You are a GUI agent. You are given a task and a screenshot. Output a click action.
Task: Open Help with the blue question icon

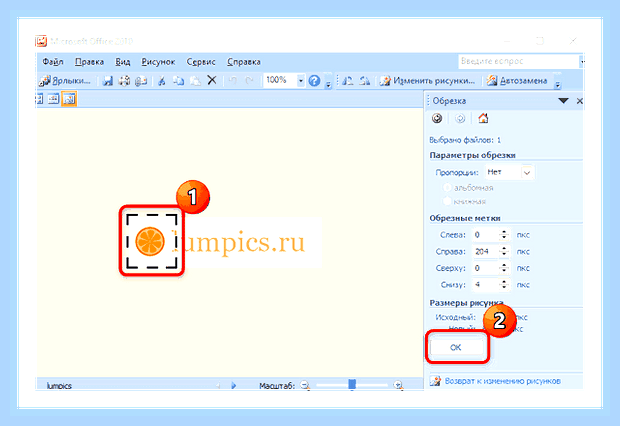(x=314, y=81)
